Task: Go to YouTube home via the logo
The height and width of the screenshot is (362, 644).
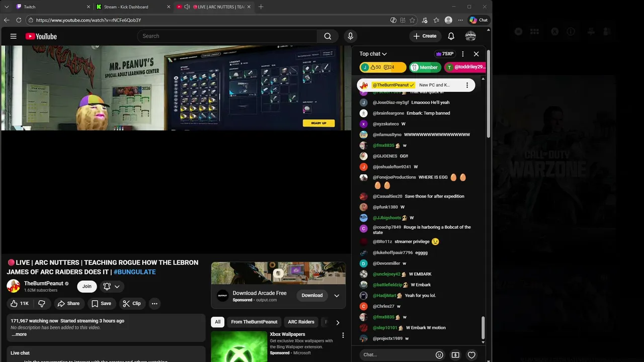Action: coord(41,36)
